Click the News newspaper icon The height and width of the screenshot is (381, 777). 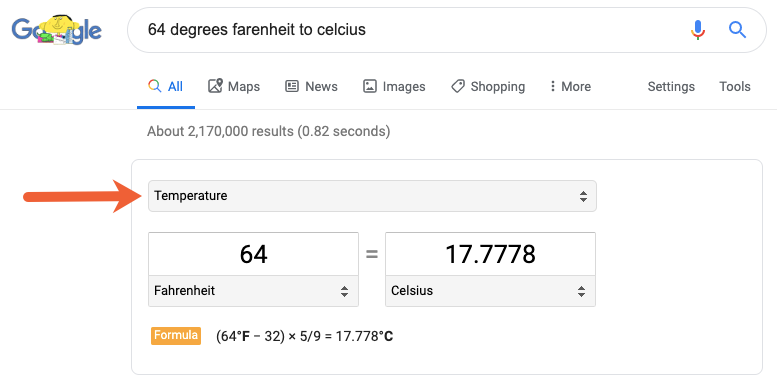click(x=292, y=86)
